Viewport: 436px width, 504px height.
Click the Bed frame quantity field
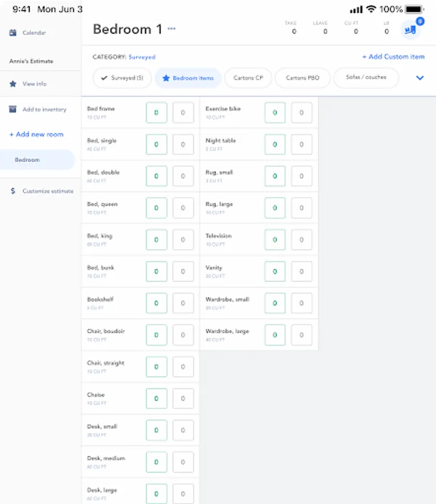[156, 112]
